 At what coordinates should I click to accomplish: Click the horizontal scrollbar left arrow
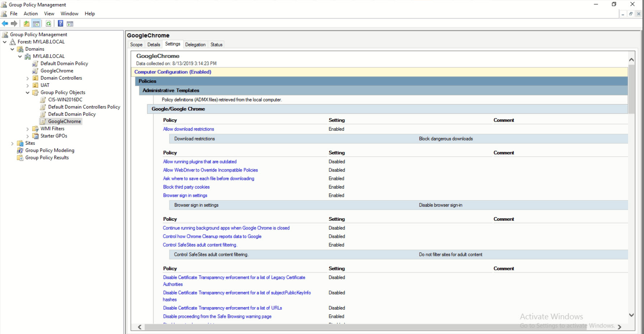point(140,327)
